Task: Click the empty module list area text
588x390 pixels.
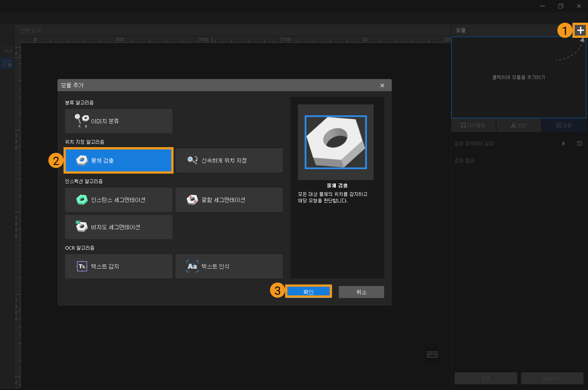Action: 519,77
